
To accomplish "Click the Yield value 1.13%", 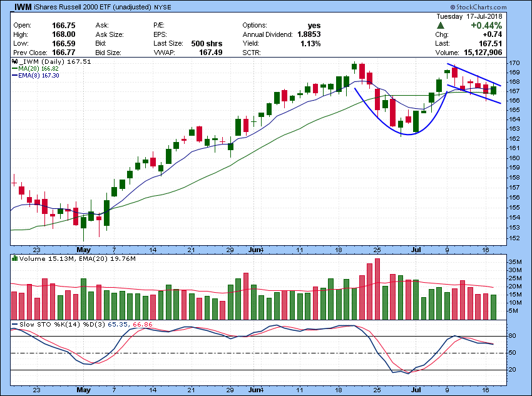I will [310, 44].
